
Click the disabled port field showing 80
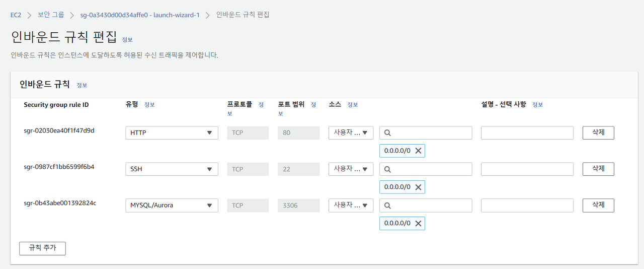(299, 133)
